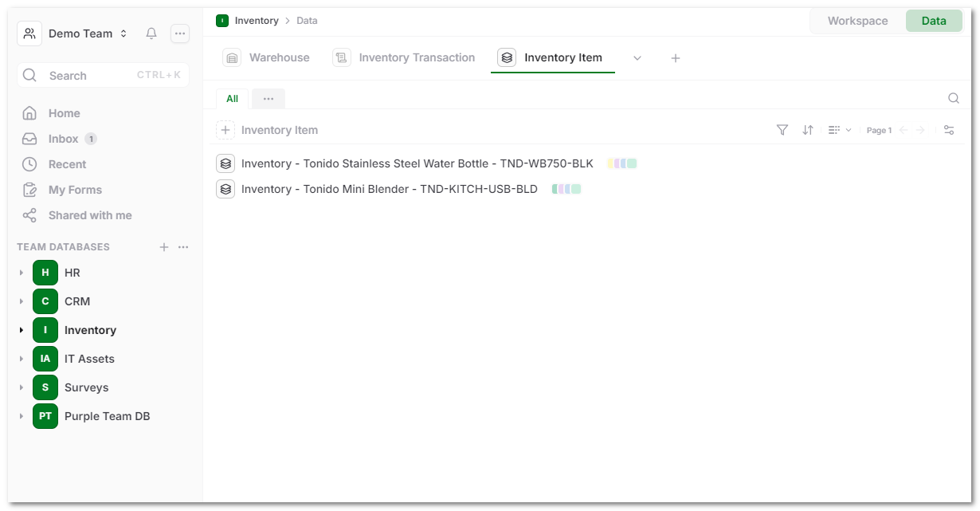Click the notifications bell icon

(x=151, y=33)
